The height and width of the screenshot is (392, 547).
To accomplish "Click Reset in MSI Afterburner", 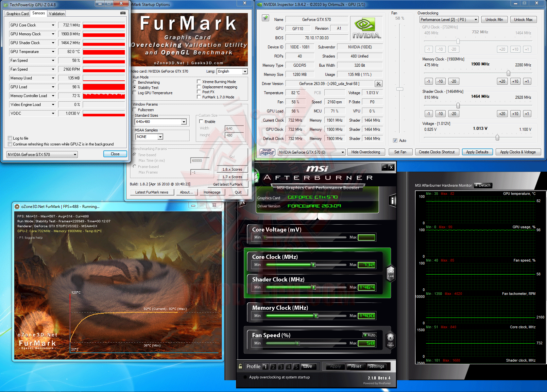I will coord(356,366).
